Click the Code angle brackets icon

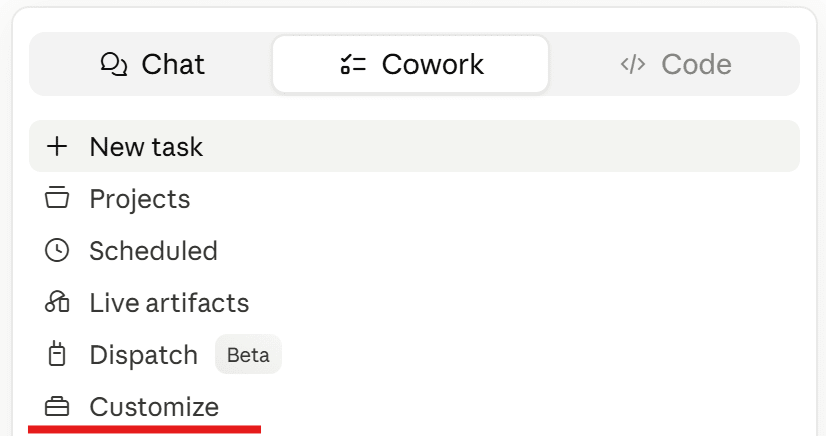tap(633, 64)
